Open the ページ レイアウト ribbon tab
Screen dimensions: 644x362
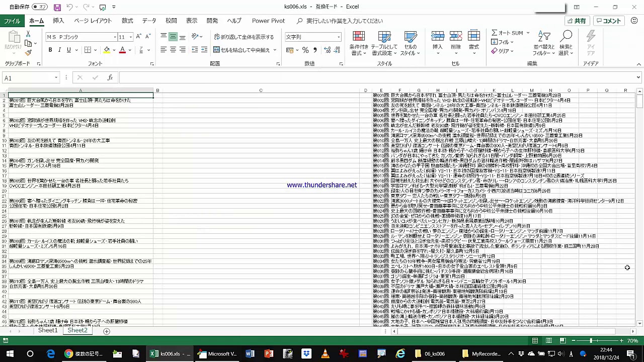[93, 21]
